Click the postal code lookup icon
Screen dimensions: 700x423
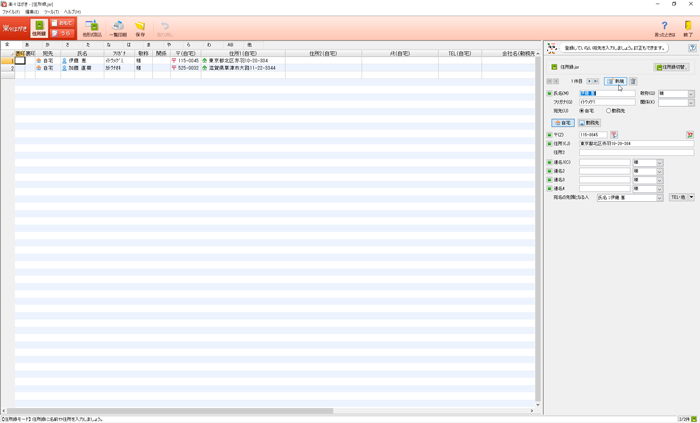tap(614, 134)
